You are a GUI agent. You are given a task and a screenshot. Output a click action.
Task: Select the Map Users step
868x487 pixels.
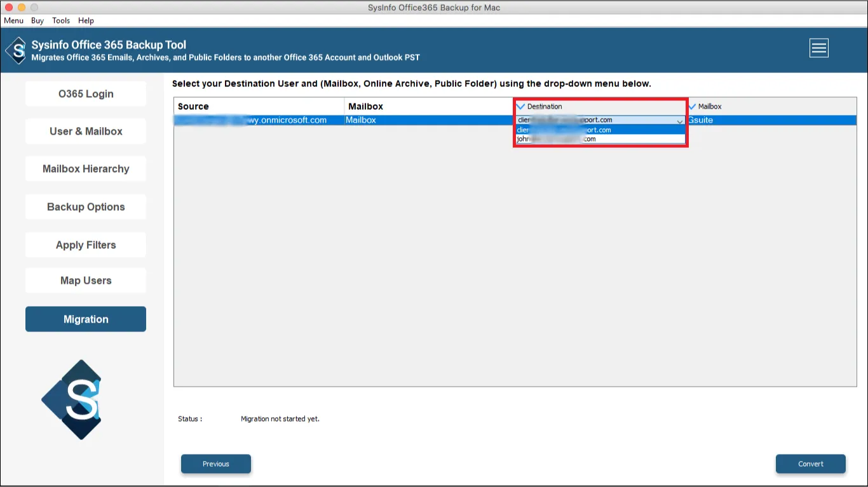tap(86, 281)
